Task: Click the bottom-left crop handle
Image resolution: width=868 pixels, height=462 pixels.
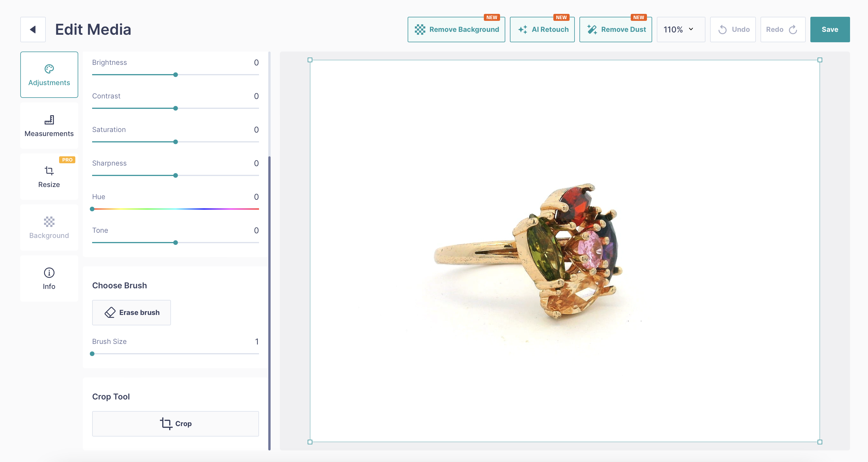Action: tap(310, 442)
